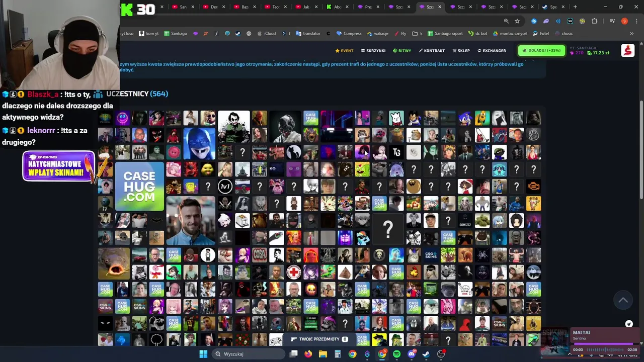Open the Fotel bookmark
The image size is (644, 362).
point(541,34)
